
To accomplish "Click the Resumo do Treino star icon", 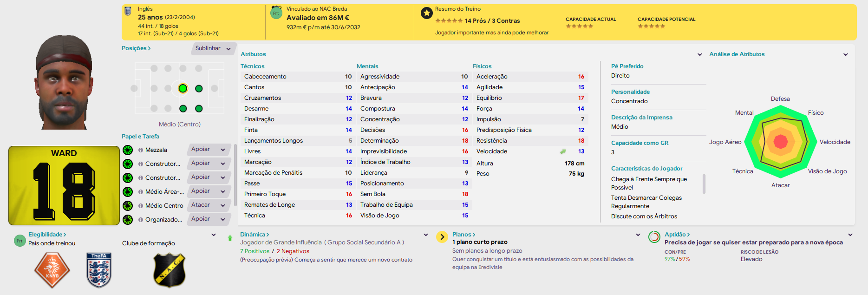I will click(x=426, y=13).
